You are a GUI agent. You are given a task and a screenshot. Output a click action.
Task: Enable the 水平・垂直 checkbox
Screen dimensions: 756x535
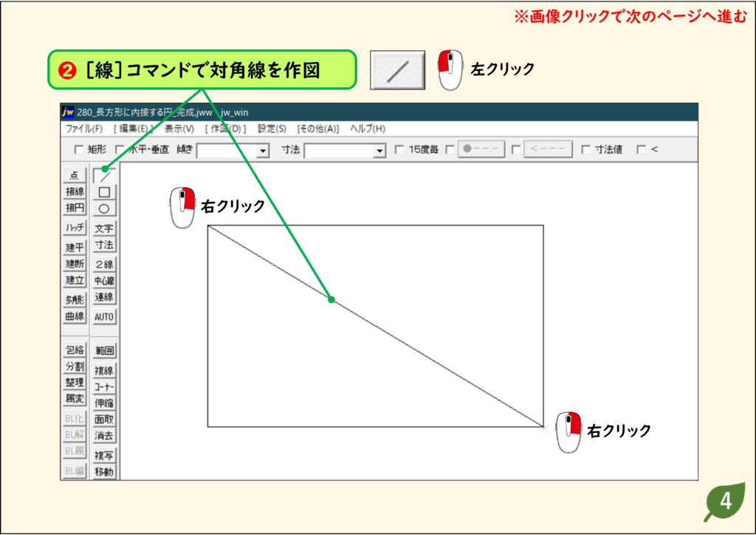coord(120,149)
